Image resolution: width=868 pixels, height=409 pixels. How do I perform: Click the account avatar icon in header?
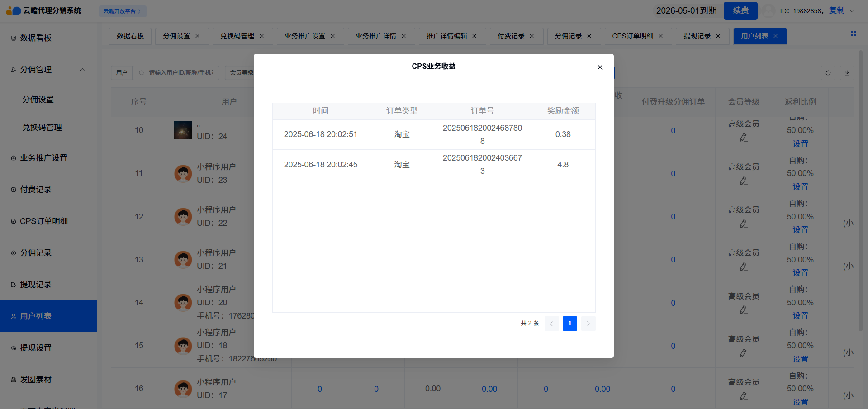[768, 11]
